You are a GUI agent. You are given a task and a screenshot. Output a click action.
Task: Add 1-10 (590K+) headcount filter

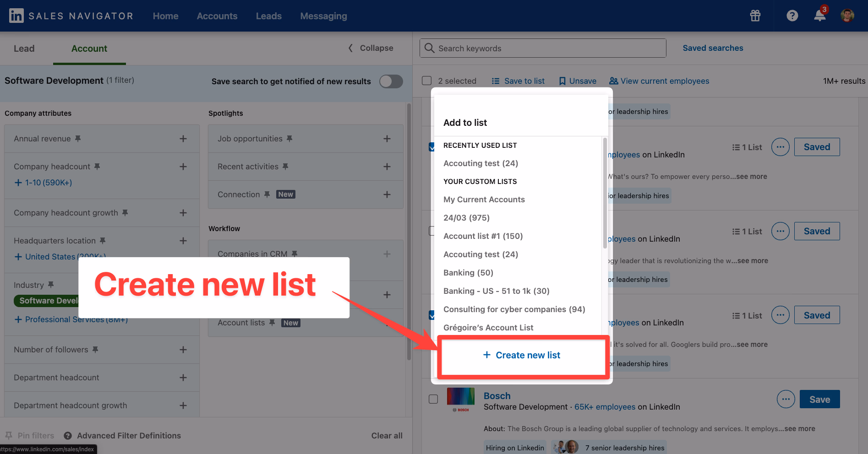tap(43, 183)
